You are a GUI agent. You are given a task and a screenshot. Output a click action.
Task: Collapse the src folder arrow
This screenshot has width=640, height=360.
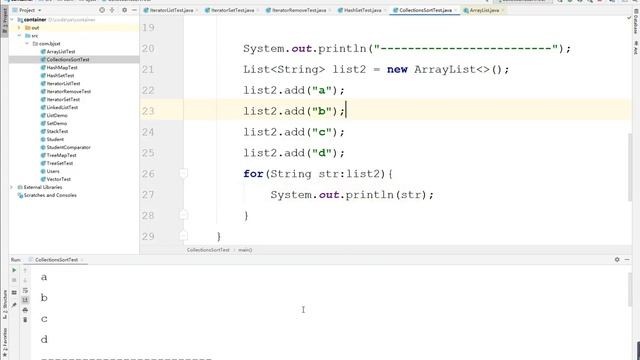(x=19, y=36)
